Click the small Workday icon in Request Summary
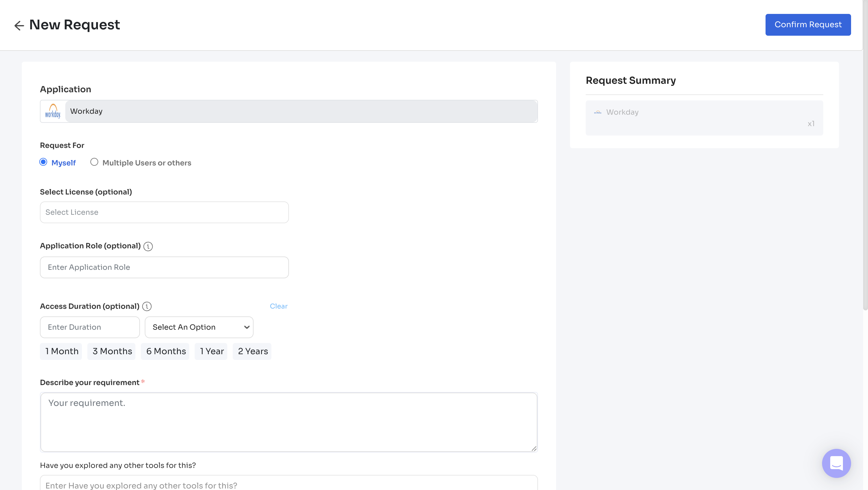Image resolution: width=868 pixels, height=490 pixels. 598,112
